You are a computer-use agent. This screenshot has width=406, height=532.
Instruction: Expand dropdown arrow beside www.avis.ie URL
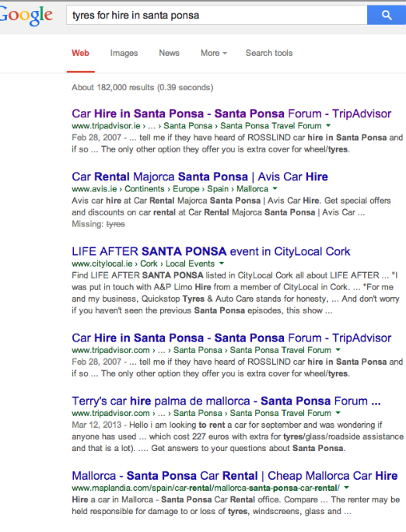click(x=275, y=189)
